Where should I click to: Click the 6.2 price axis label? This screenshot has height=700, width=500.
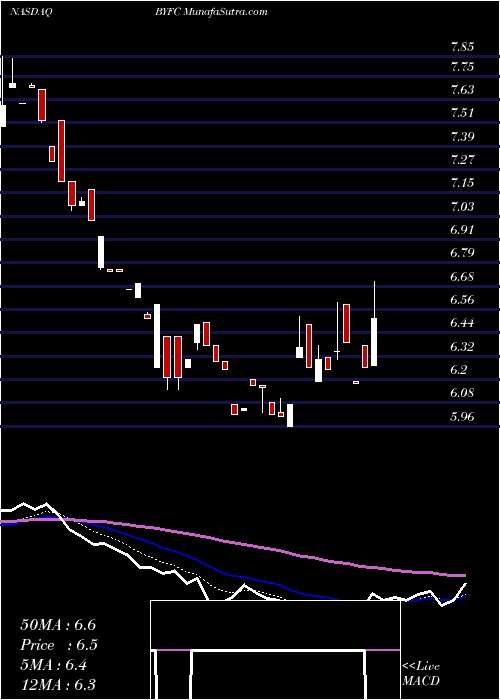click(x=459, y=370)
